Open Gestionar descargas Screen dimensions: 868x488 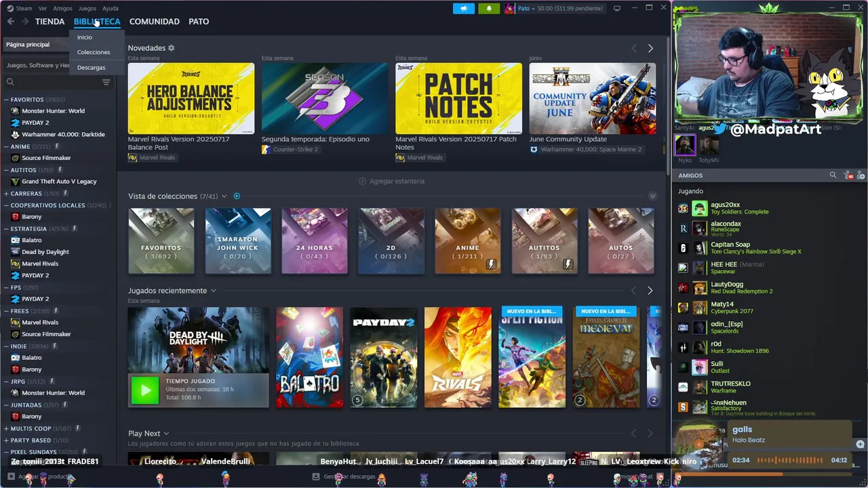tap(344, 476)
